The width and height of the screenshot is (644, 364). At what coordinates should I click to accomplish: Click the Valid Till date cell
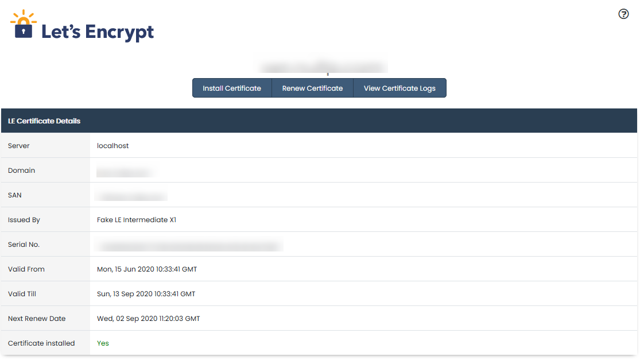coord(145,293)
